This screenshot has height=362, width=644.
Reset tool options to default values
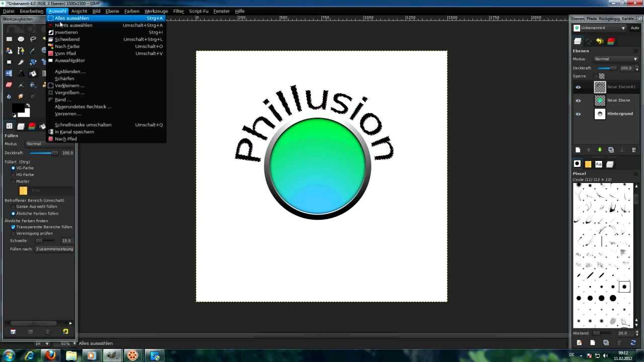pos(65,332)
